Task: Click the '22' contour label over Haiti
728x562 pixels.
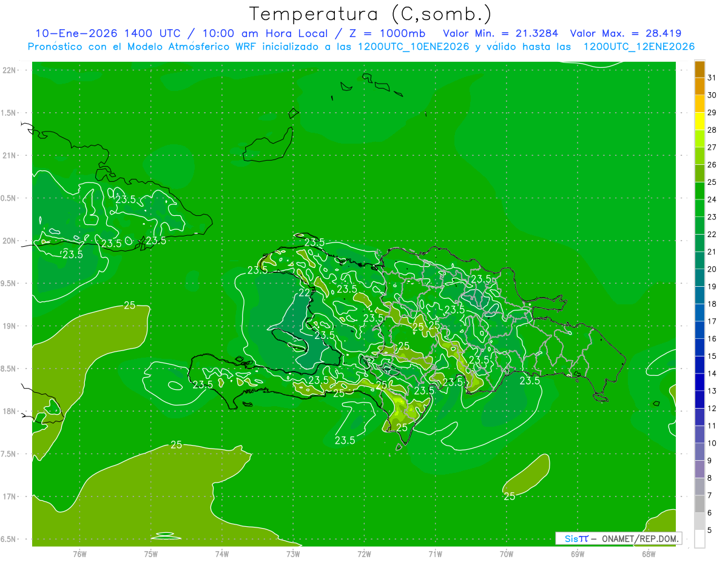Action: pyautogui.click(x=305, y=292)
